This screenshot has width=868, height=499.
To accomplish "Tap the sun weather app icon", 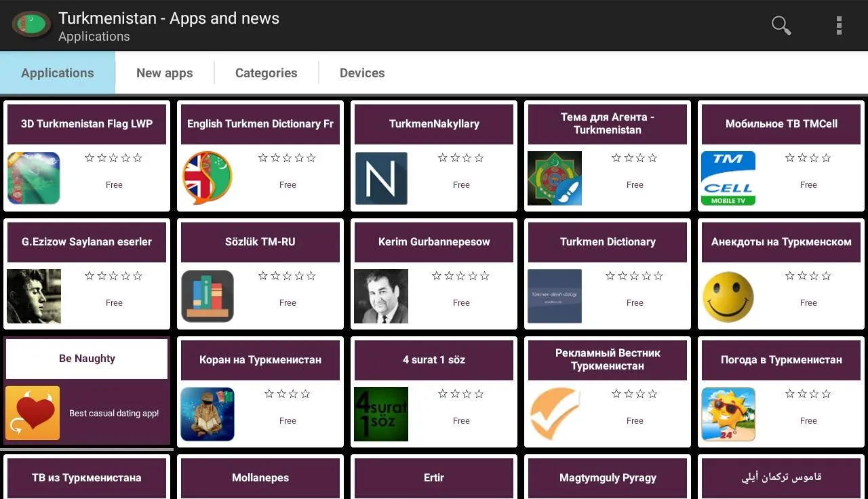I will (x=728, y=414).
